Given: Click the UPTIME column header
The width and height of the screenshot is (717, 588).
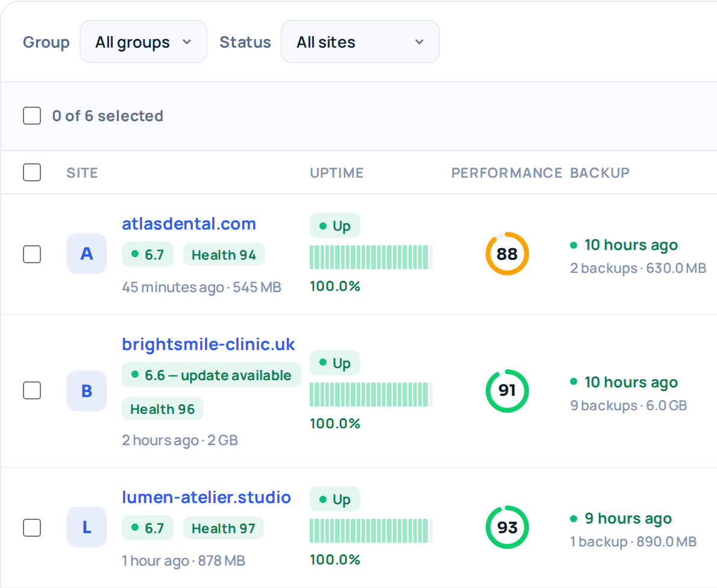Looking at the screenshot, I should (337, 173).
